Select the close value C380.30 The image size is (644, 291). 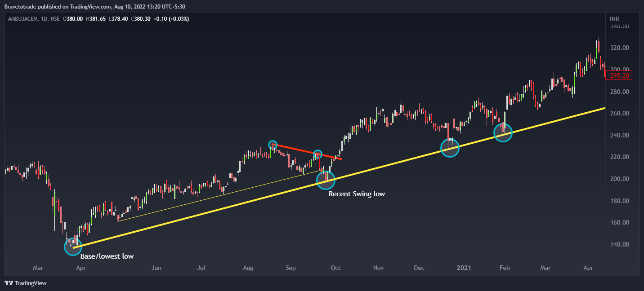tap(141, 19)
